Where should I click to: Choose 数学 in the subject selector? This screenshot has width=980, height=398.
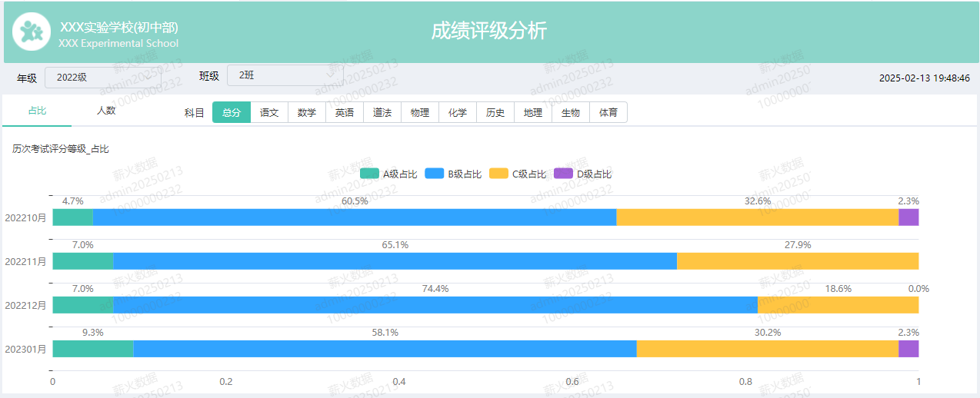[307, 112]
